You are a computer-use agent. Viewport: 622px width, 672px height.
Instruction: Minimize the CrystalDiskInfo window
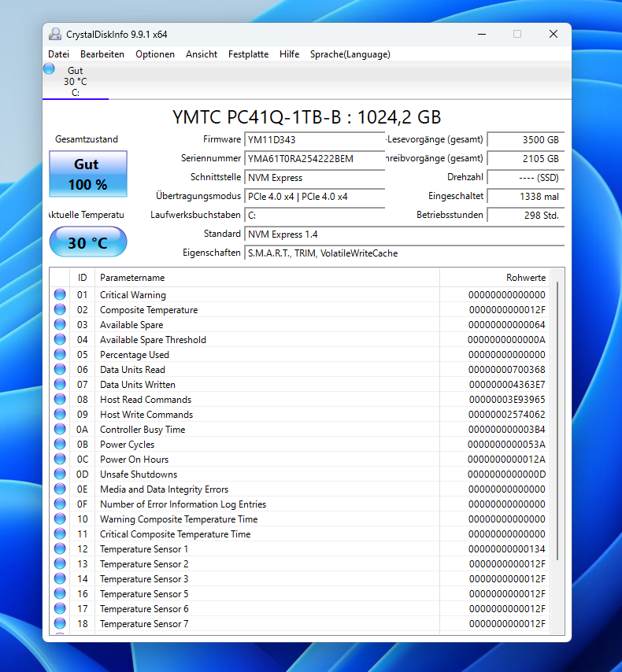click(x=482, y=35)
